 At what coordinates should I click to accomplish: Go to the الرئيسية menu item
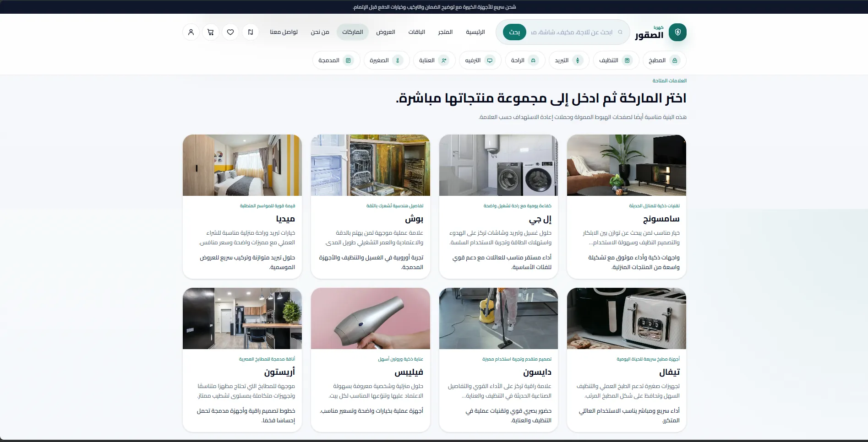475,32
